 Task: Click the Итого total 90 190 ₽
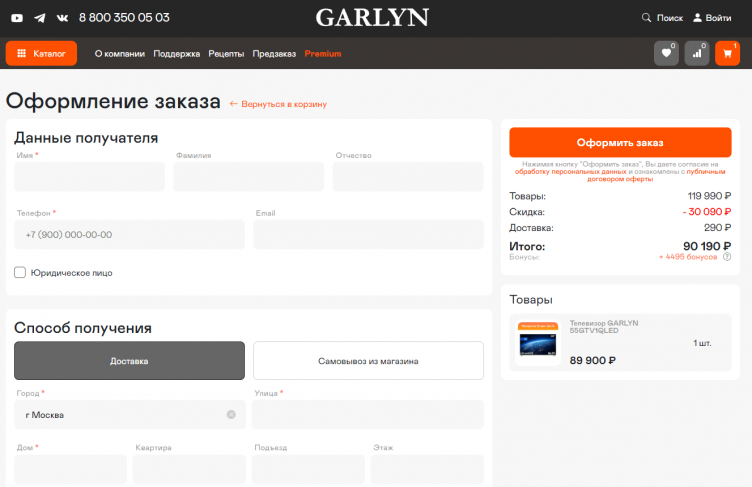pyautogui.click(x=707, y=246)
